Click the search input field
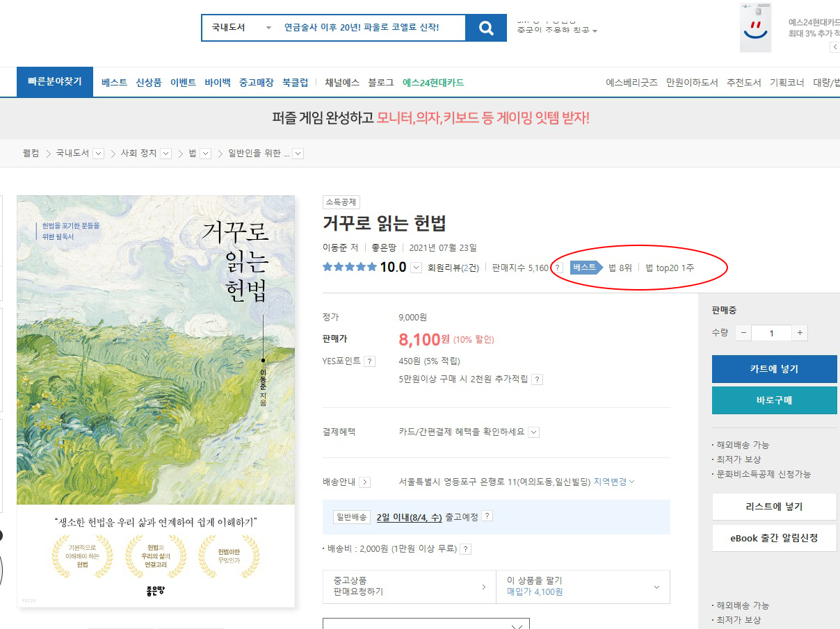Viewport: 840px width, 629px height. pyautogui.click(x=371, y=28)
